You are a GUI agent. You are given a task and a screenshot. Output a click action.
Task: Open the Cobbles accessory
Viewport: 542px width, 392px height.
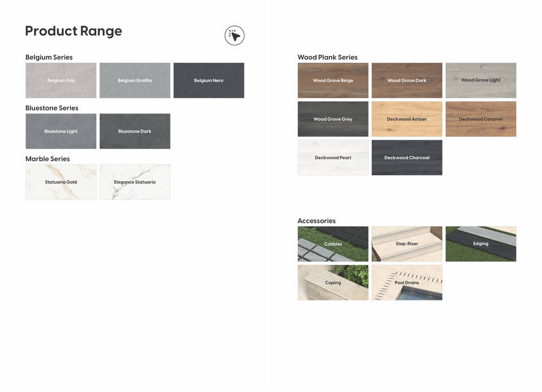(x=333, y=244)
